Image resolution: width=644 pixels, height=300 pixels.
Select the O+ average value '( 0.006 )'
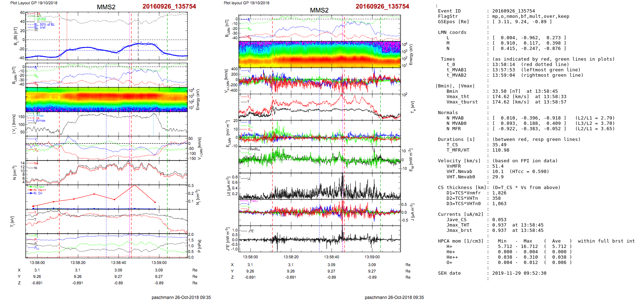[x=558, y=263]
